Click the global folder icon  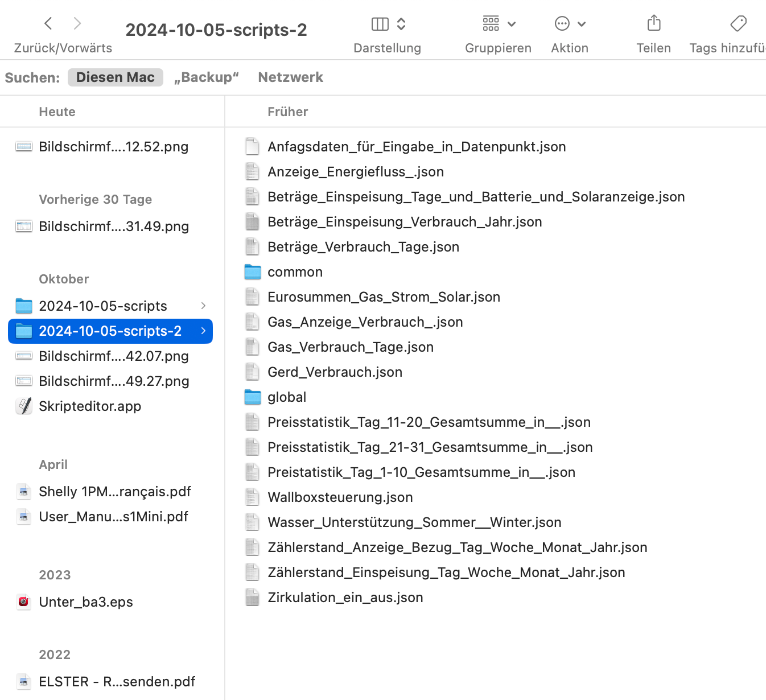pos(253,397)
